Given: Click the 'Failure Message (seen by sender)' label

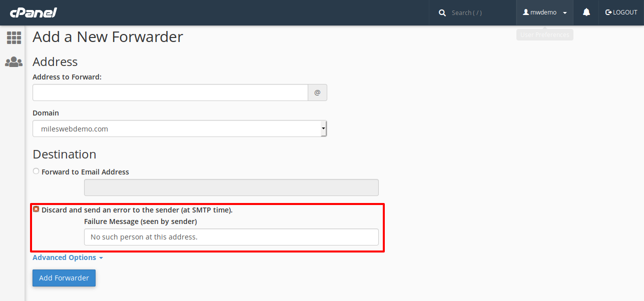Looking at the screenshot, I should point(141,221).
